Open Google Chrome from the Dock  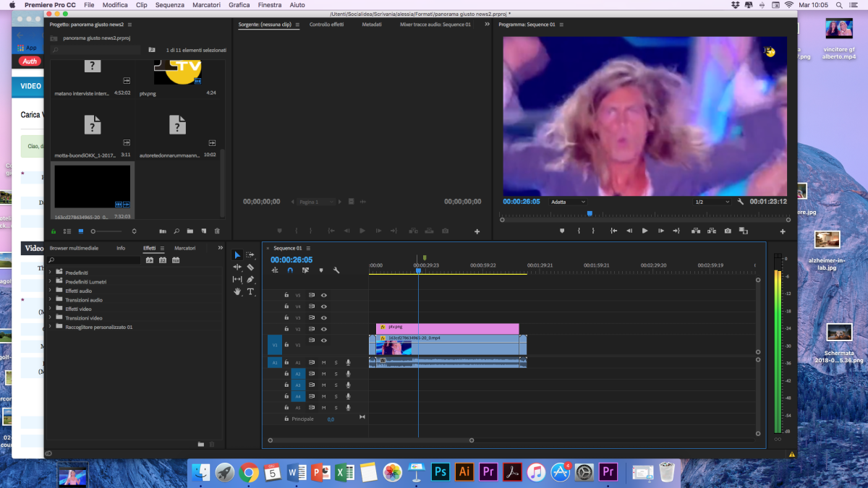[x=249, y=472]
